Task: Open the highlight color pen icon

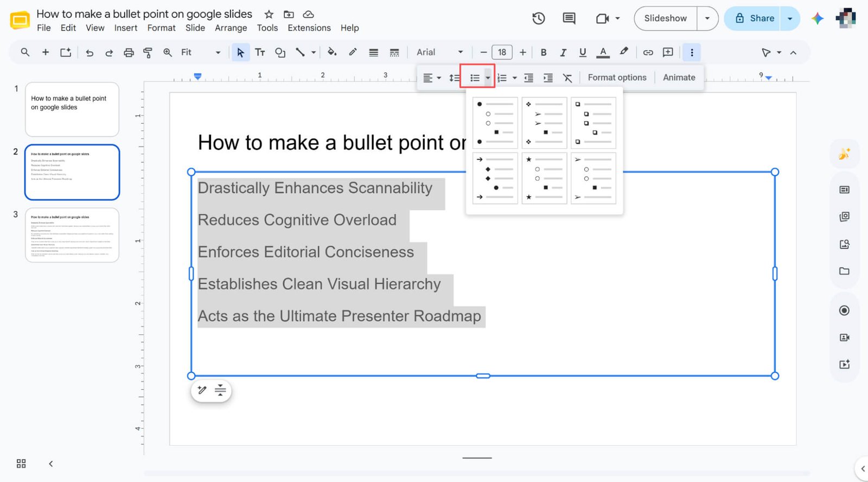Action: pyautogui.click(x=624, y=52)
